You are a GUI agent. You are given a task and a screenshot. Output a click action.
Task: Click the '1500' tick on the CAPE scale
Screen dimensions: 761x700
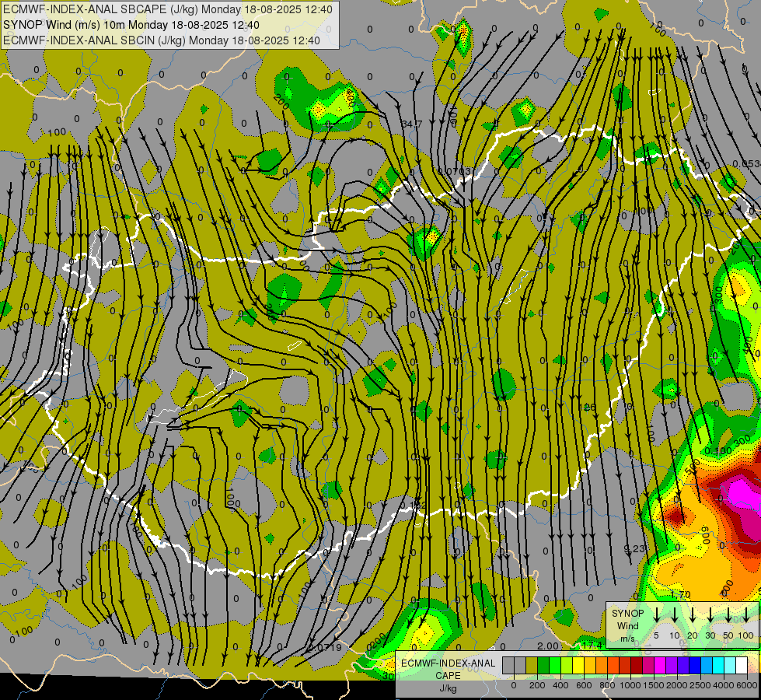tap(654, 685)
